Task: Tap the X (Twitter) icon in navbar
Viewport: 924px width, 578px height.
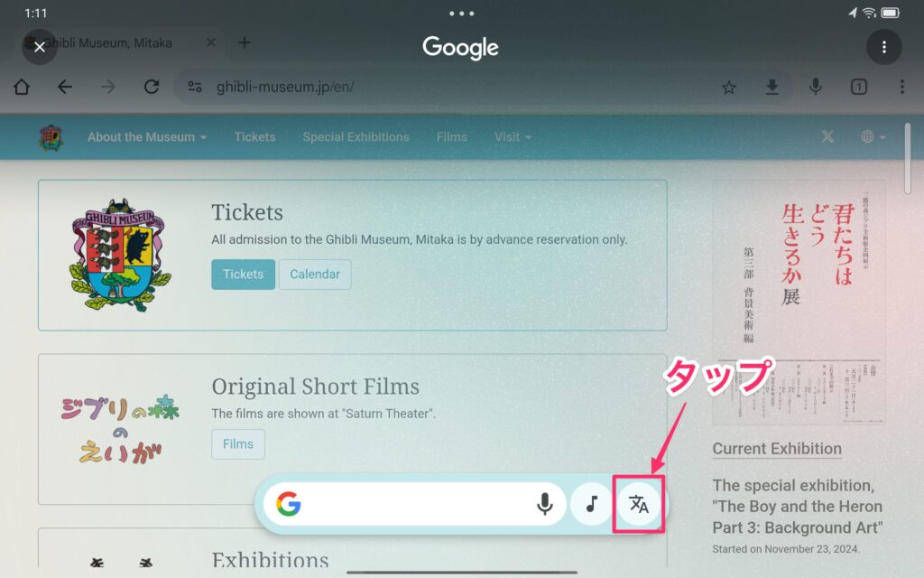Action: pyautogui.click(x=828, y=137)
